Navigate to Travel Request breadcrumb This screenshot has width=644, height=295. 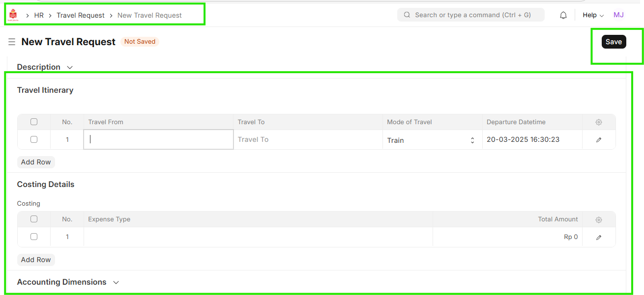pos(81,15)
